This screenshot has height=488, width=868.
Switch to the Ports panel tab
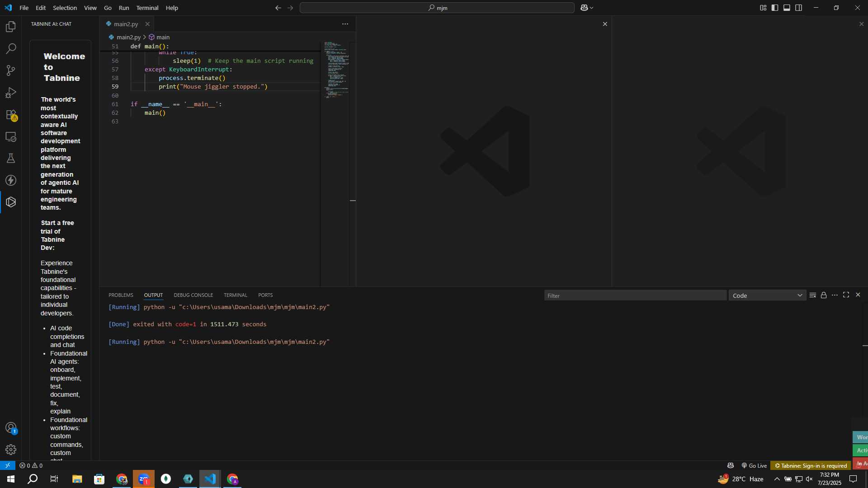click(x=265, y=295)
